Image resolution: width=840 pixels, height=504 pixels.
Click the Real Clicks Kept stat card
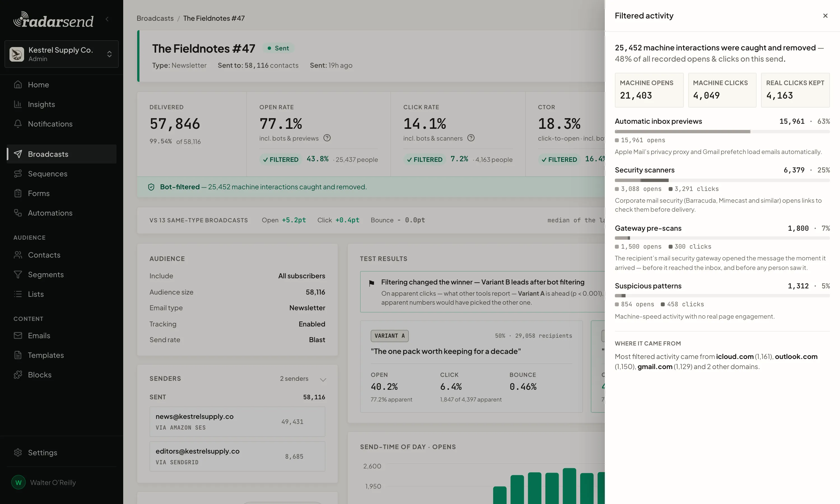tap(795, 90)
